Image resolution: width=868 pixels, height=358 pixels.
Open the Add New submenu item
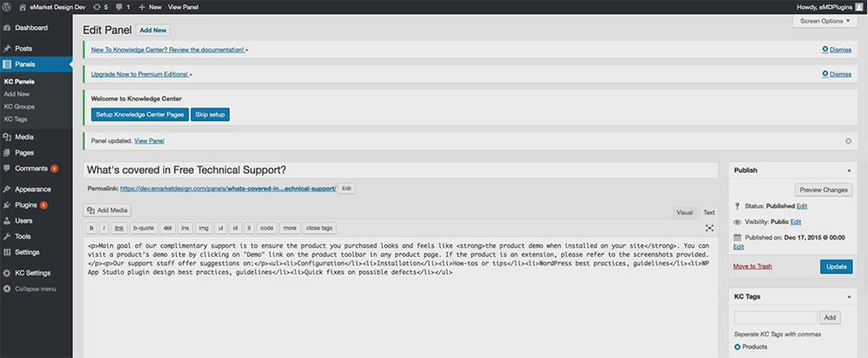[16, 94]
